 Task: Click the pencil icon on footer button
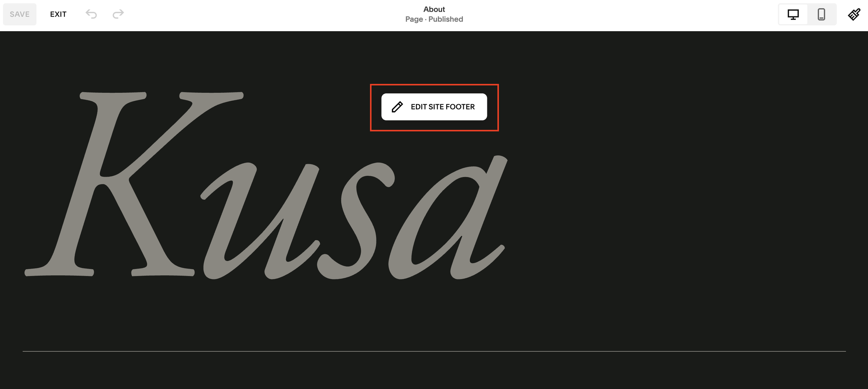[x=397, y=107]
